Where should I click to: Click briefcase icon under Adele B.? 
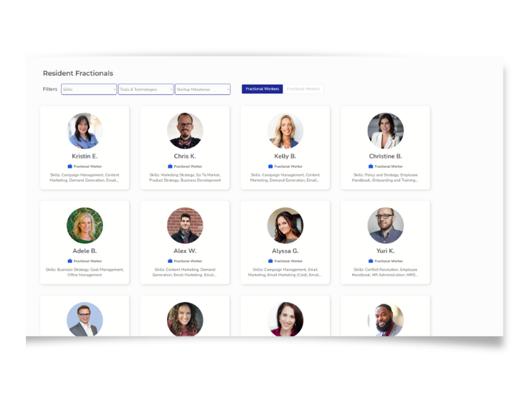click(x=70, y=261)
